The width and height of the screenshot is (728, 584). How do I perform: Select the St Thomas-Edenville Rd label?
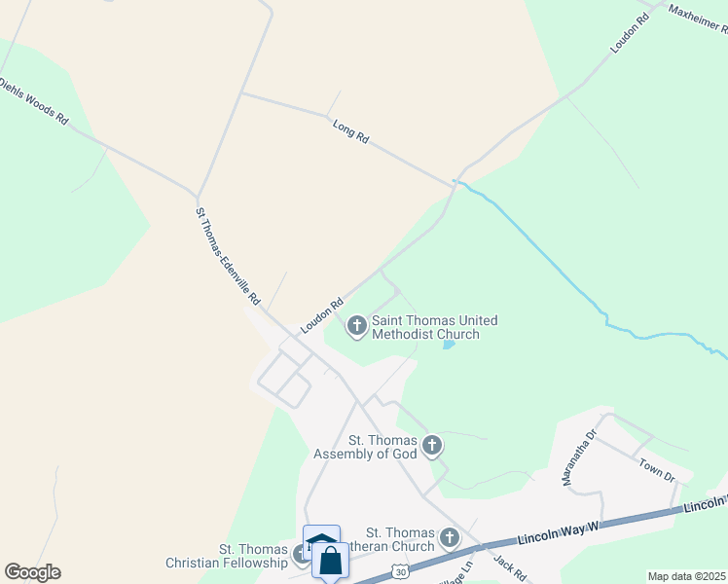click(x=228, y=256)
